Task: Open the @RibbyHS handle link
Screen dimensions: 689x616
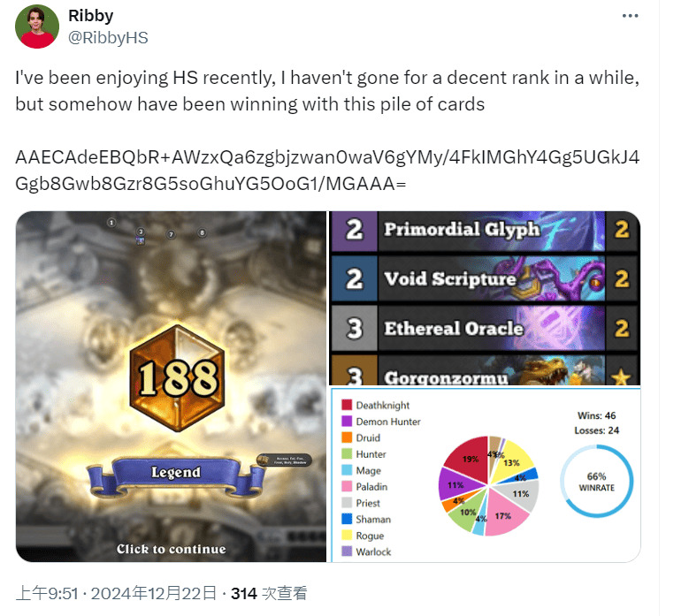Action: tap(108, 38)
